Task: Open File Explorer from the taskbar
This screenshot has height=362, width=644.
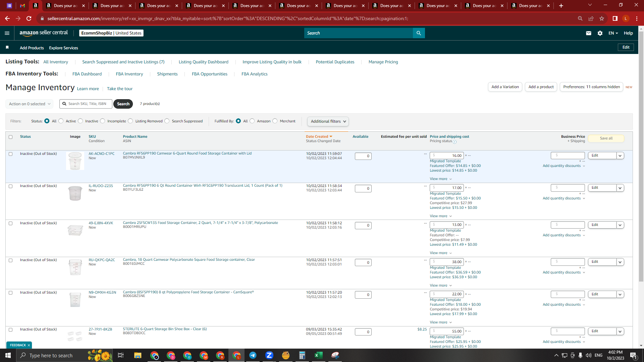Action: tap(138, 355)
